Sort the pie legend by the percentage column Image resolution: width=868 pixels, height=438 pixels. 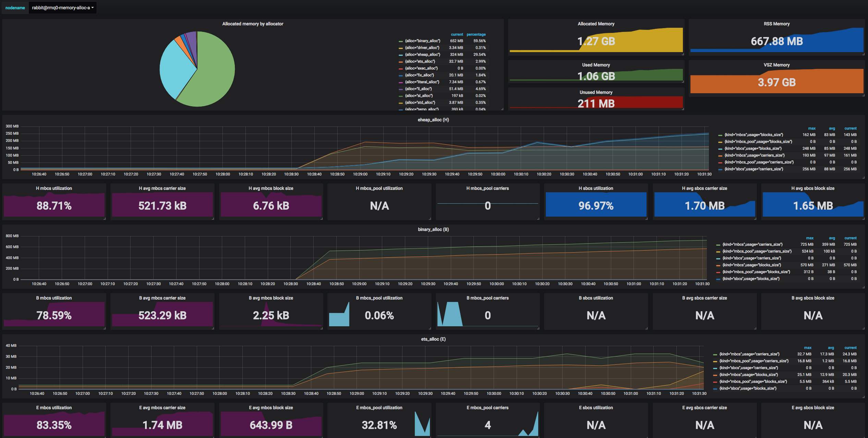click(x=476, y=34)
